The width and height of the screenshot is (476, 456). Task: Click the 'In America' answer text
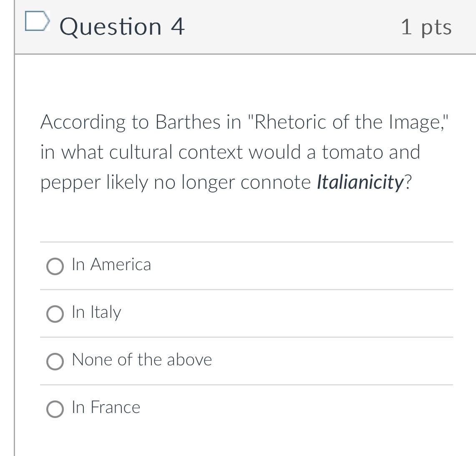(x=111, y=265)
